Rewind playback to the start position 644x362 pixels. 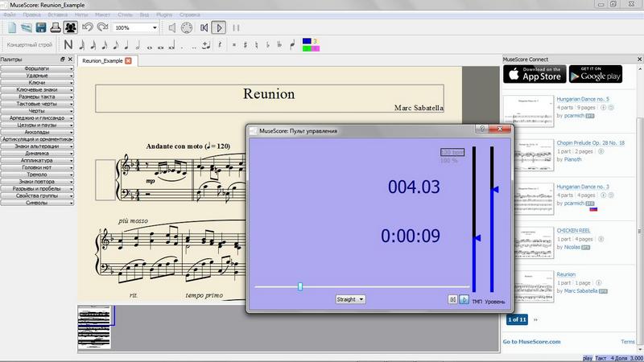[204, 27]
